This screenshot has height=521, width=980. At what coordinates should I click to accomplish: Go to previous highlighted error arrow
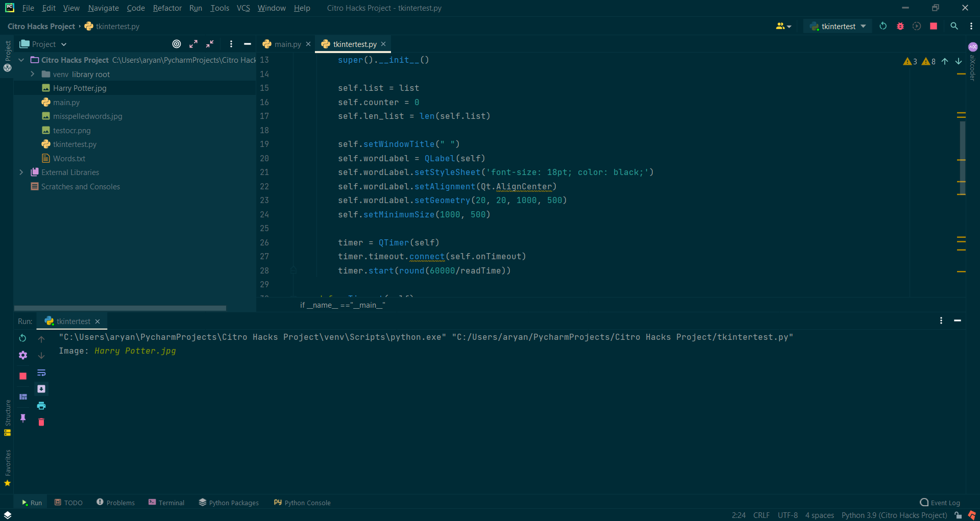(945, 61)
